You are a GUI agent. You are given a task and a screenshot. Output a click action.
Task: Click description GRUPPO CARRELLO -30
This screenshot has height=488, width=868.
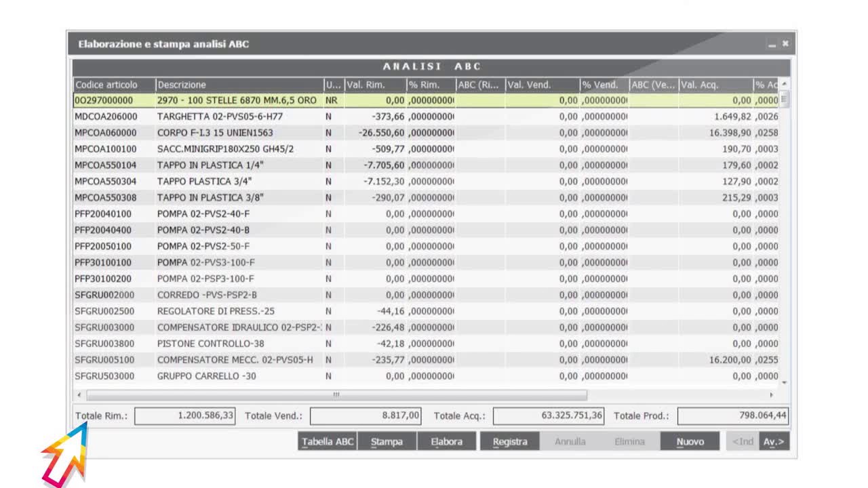(207, 377)
